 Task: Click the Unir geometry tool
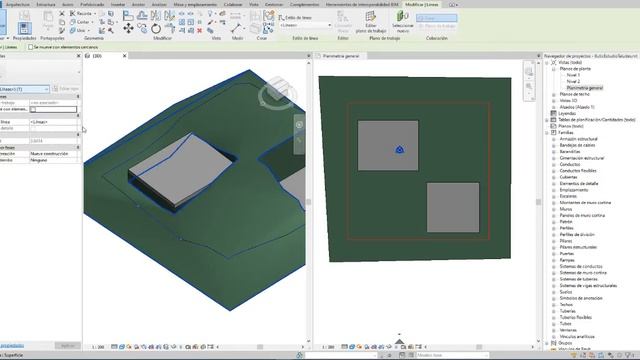pyautogui.click(x=78, y=31)
